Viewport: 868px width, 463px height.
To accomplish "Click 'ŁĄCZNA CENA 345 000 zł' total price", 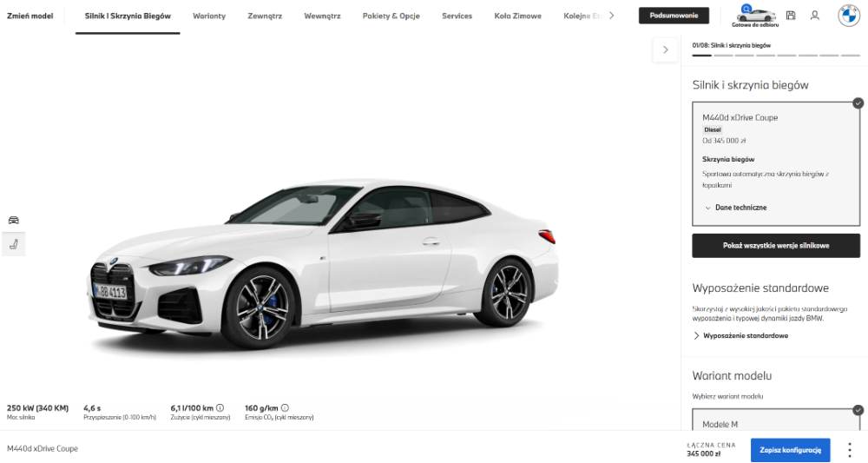I will coord(712,449).
